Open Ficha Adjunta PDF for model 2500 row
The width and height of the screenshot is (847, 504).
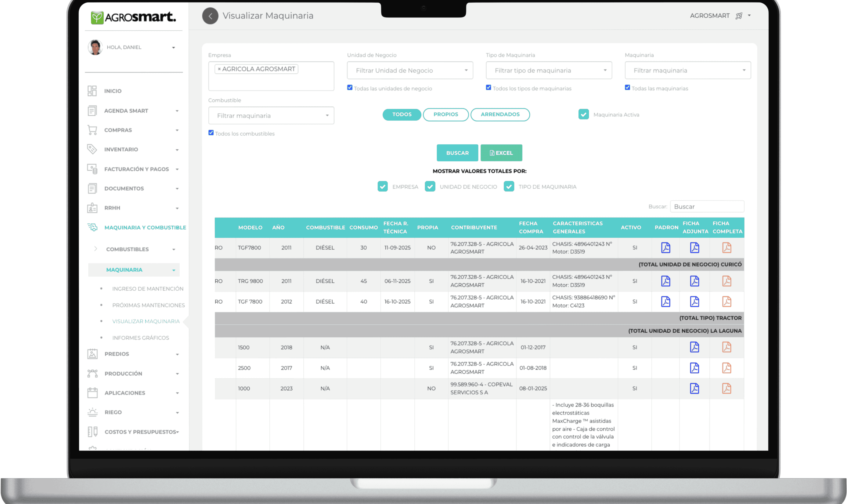pyautogui.click(x=694, y=368)
